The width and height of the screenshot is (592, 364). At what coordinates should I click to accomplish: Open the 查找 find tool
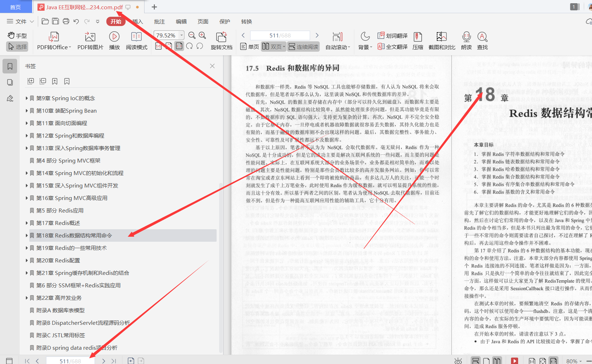(x=482, y=41)
